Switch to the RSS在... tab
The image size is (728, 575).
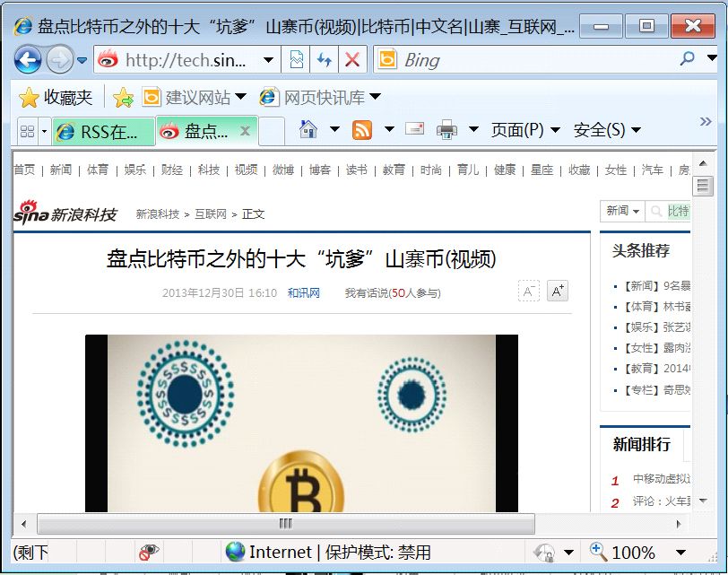pos(103,132)
